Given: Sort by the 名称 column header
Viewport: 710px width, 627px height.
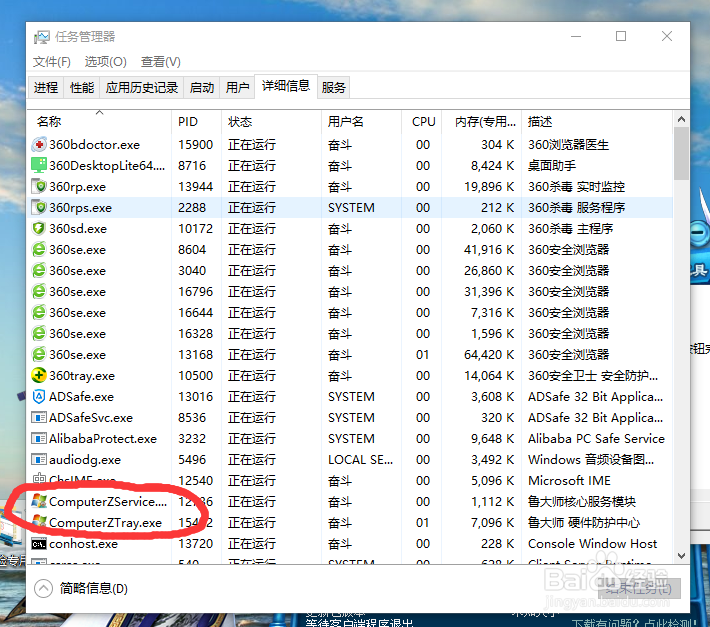Looking at the screenshot, I should tap(100, 121).
